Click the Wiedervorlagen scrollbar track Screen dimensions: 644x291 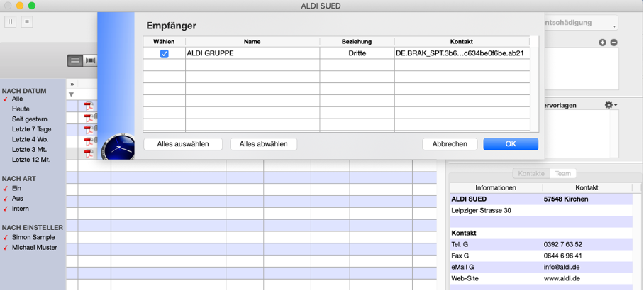point(614,133)
